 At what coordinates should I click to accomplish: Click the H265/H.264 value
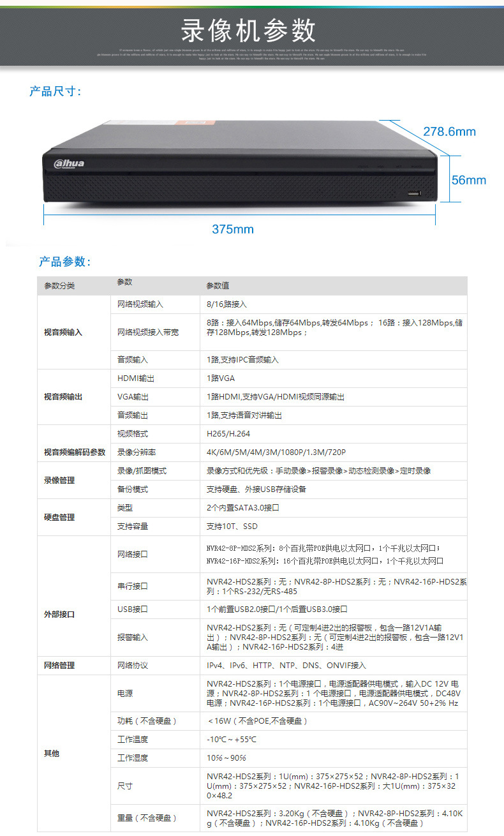[x=227, y=434]
